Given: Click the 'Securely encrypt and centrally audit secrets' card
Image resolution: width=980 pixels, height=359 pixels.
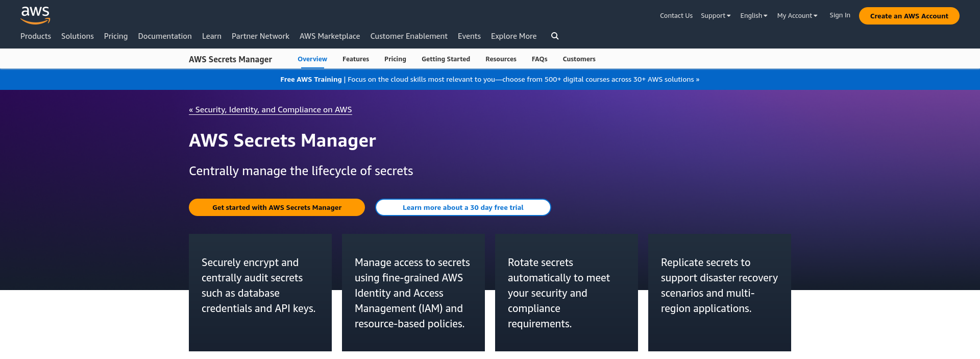Looking at the screenshot, I should coord(260,293).
